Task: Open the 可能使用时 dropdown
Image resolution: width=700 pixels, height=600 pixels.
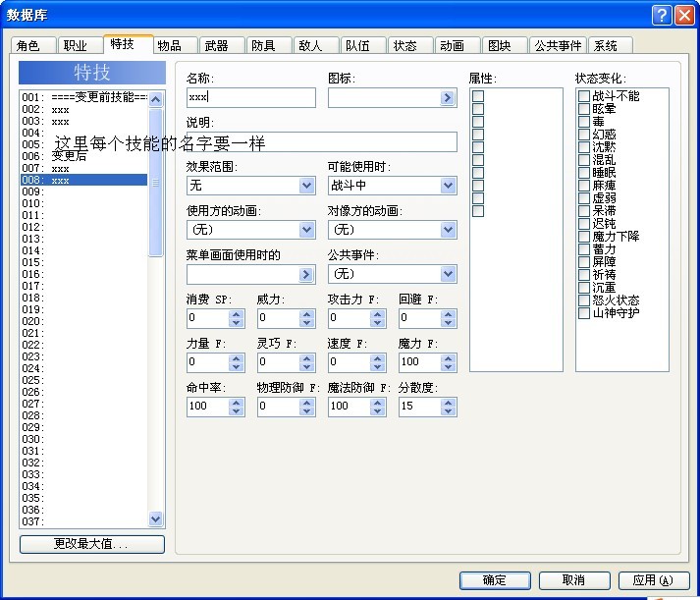Action: 448,186
